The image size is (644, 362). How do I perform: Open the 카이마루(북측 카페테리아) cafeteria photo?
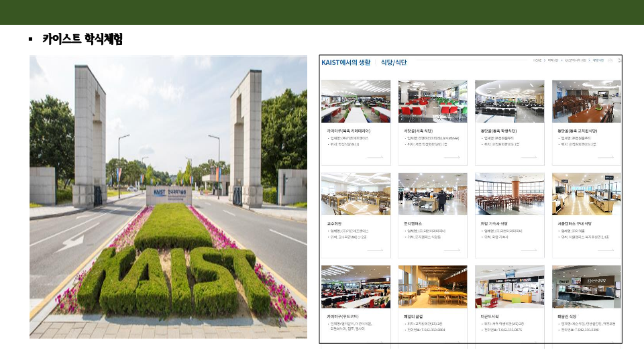(356, 101)
